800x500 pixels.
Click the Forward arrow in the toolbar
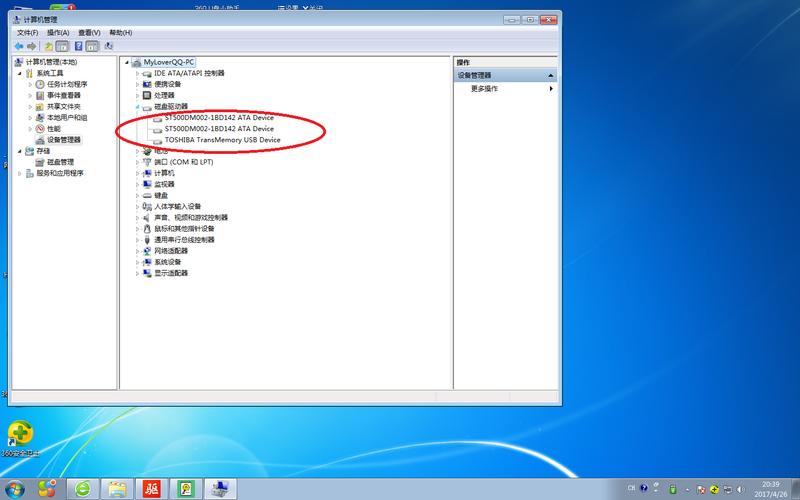[32, 46]
